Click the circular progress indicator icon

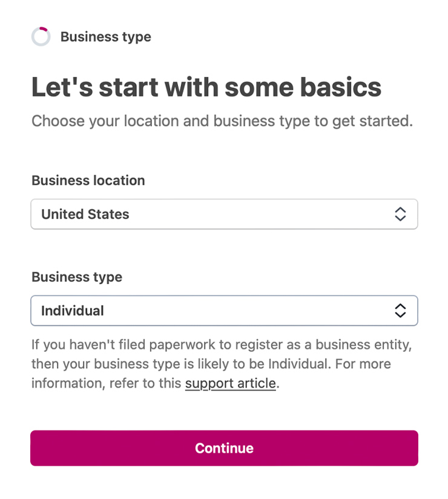pos(41,37)
